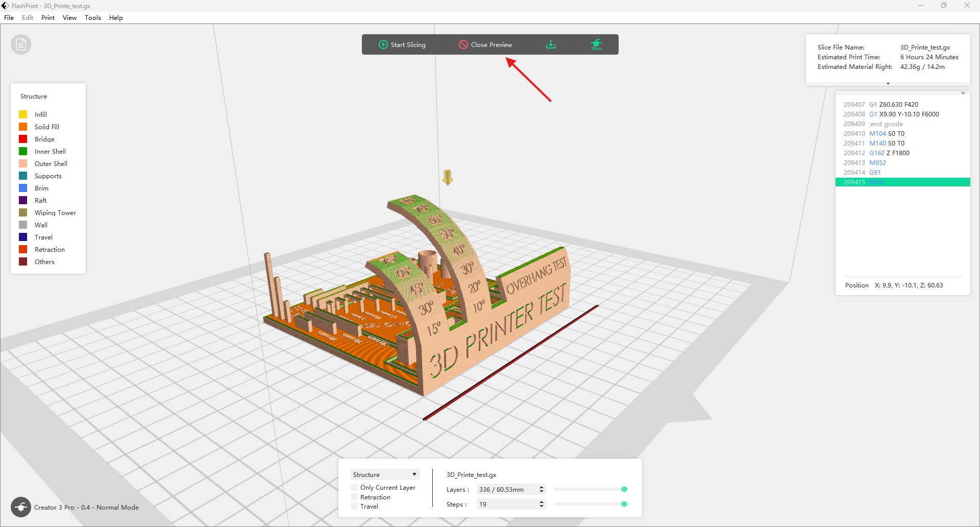Click the Others dark red swatch

[23, 261]
